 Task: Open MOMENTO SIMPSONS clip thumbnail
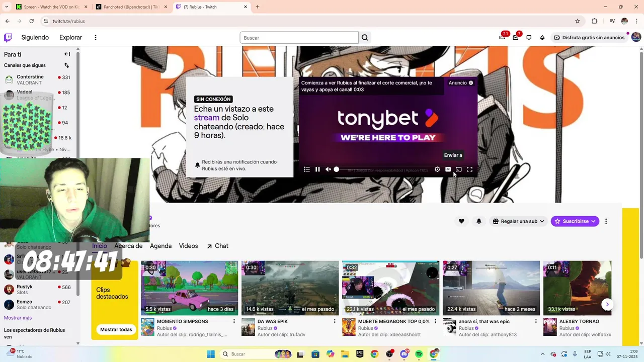[x=189, y=288]
